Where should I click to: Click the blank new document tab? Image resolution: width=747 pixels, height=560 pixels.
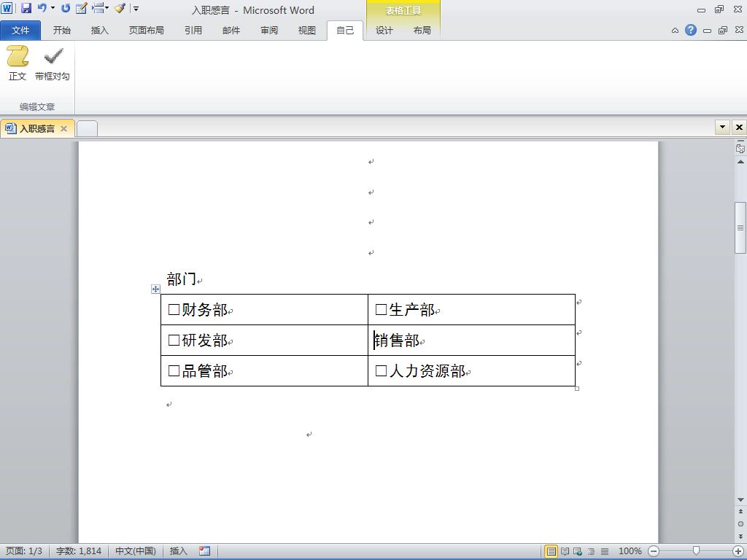coord(88,128)
